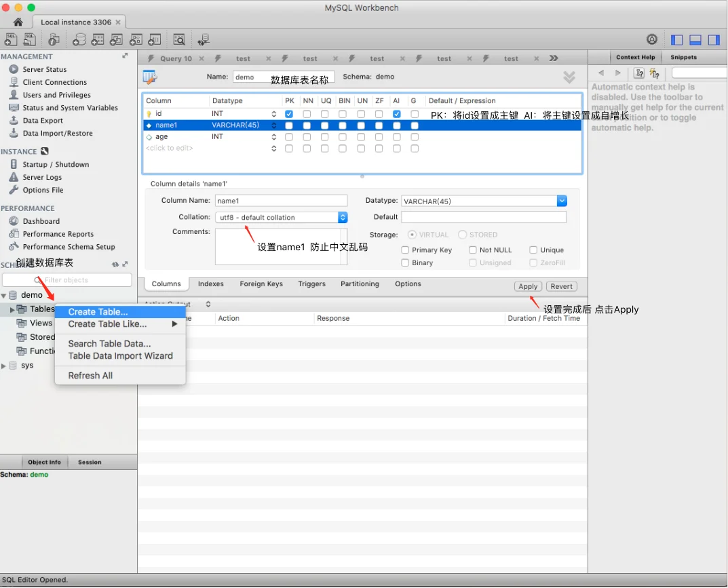Switch to the Indexes tab
The width and height of the screenshot is (728, 588).
tap(211, 284)
